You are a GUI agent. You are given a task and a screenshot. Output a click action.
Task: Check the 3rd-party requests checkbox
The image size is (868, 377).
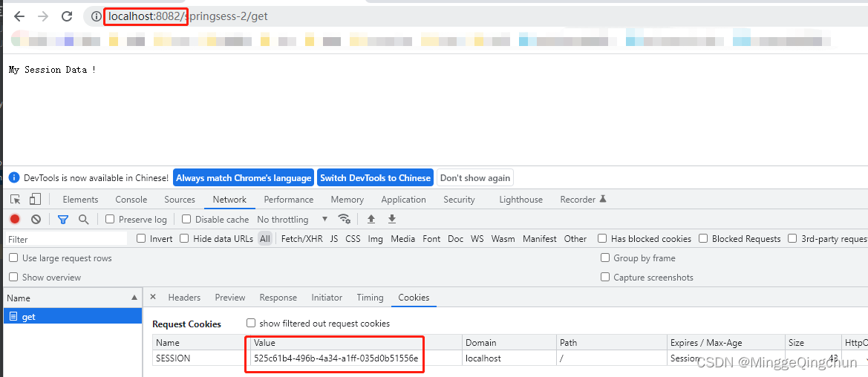(x=792, y=239)
